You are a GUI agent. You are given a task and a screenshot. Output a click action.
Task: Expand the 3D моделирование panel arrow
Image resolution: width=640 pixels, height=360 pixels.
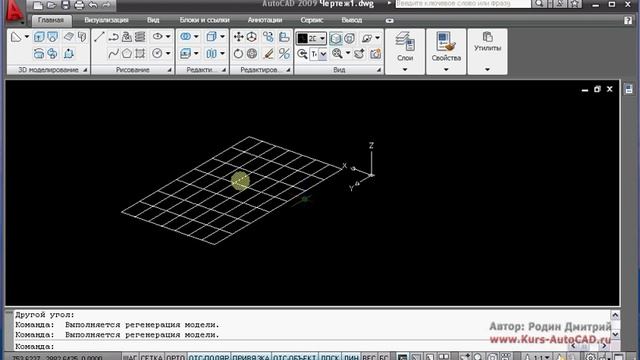pyautogui.click(x=85, y=70)
